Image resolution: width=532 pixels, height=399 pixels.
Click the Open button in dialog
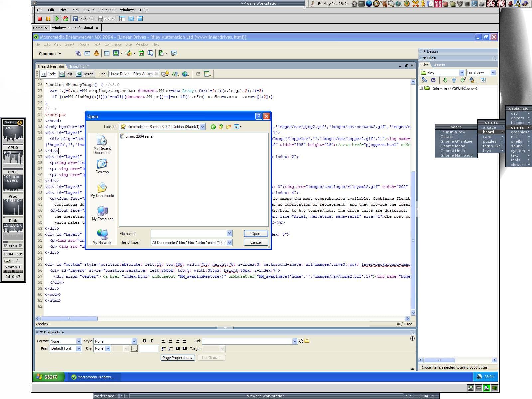[256, 234]
